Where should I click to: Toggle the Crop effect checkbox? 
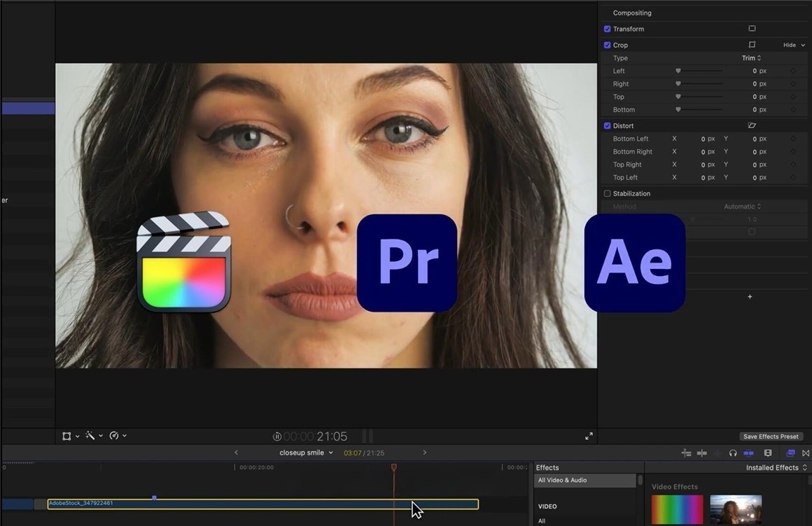607,44
